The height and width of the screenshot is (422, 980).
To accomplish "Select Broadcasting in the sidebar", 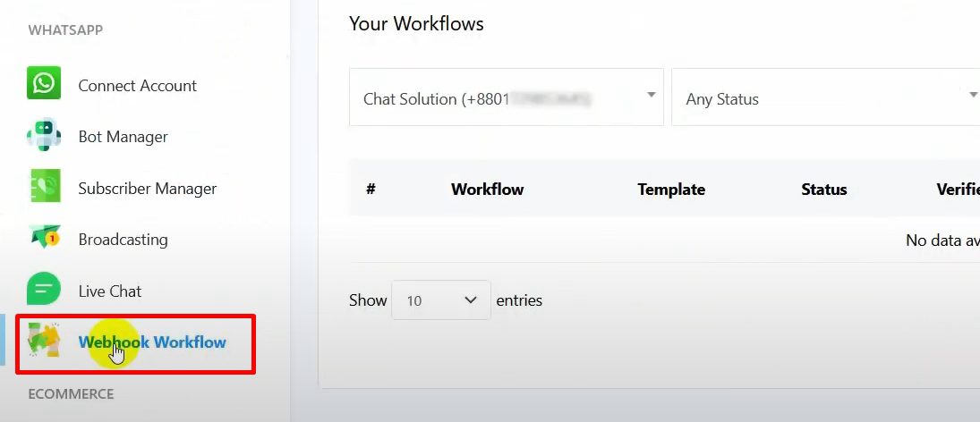I will (x=123, y=240).
